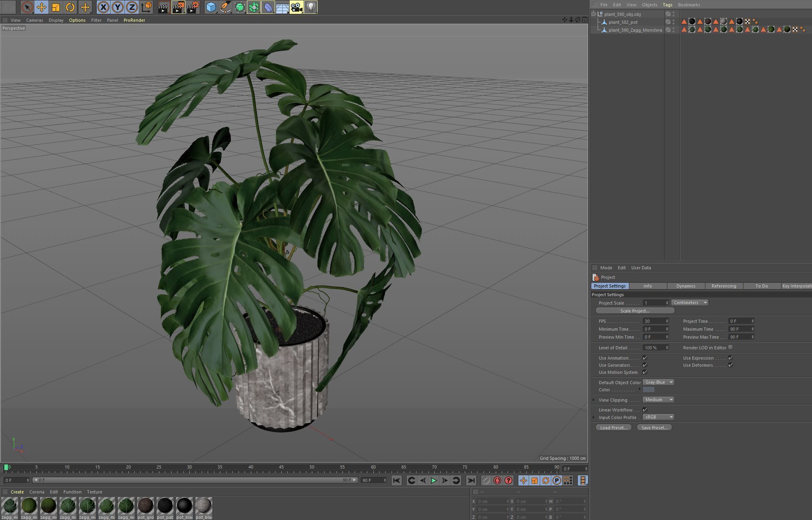The height and width of the screenshot is (520, 812).
Task: Select the Scale tool icon
Action: point(56,7)
